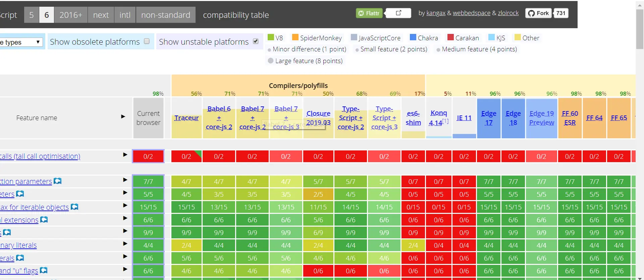The image size is (644, 280).
Task: Switch to the 5 tab
Action: [32, 15]
